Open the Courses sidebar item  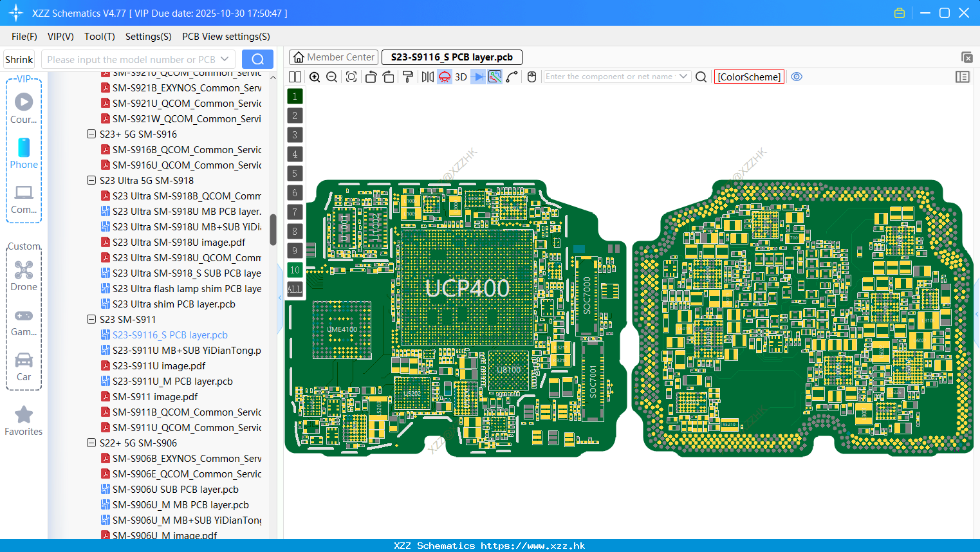(24, 108)
